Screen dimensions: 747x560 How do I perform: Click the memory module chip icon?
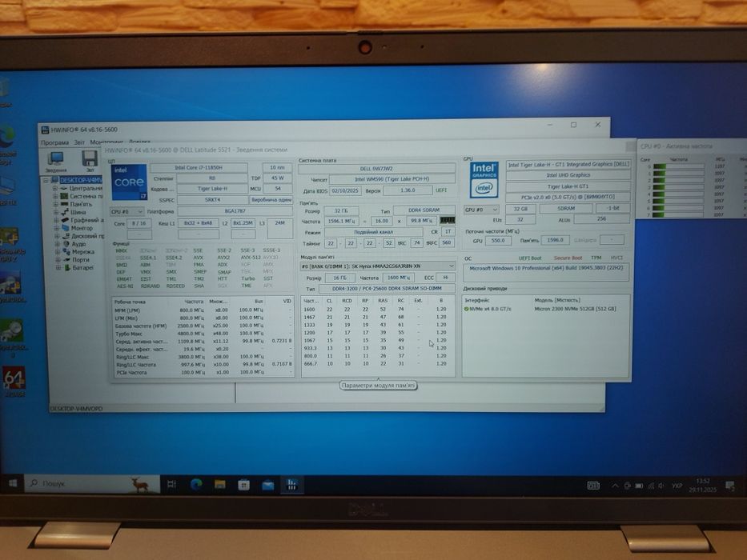[447, 221]
